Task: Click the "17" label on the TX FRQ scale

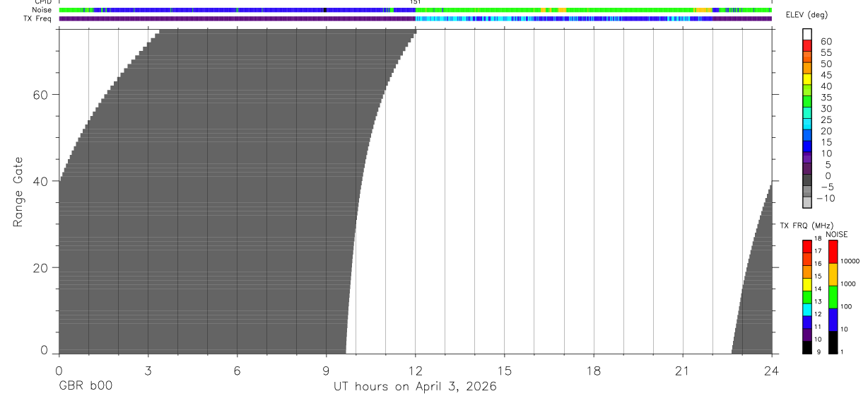Action: point(819,251)
